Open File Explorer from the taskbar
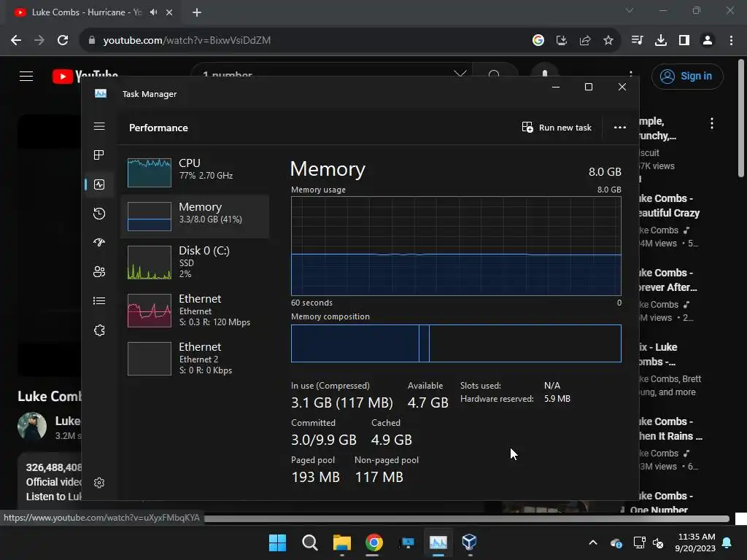 click(341, 542)
